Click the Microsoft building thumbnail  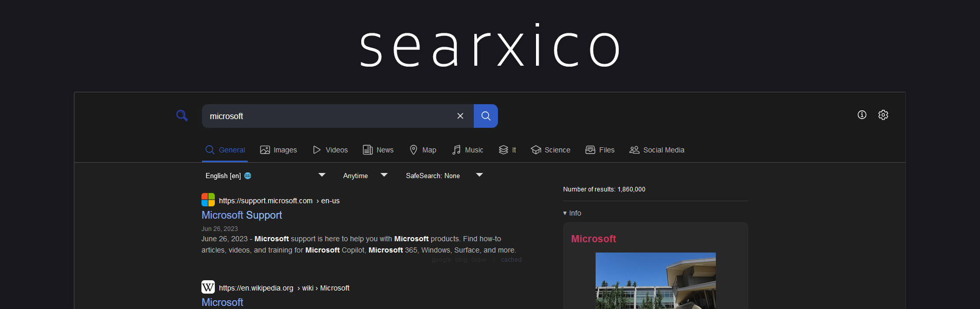655,280
